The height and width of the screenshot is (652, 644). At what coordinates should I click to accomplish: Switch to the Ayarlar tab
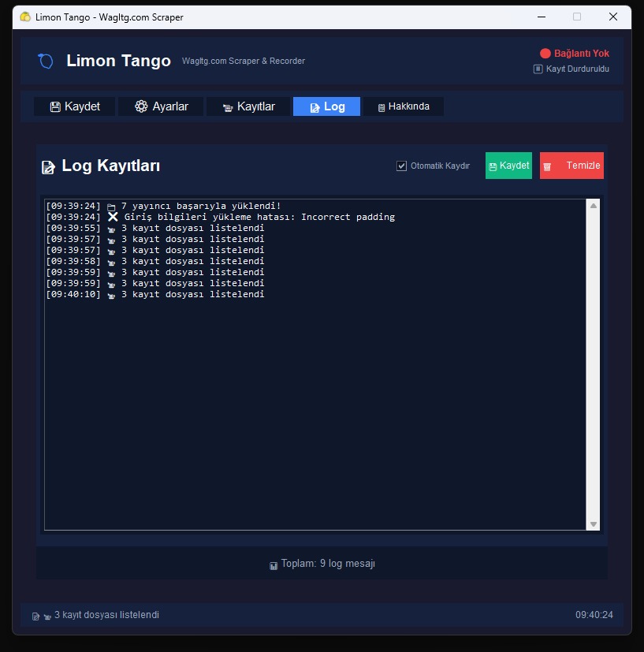click(161, 106)
